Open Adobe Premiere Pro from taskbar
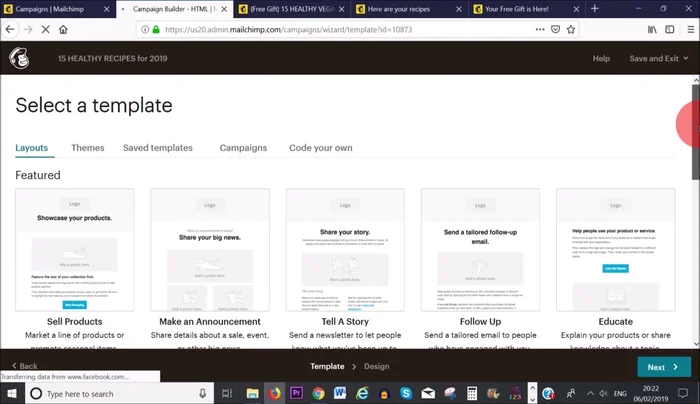This screenshot has width=700, height=404. pyautogui.click(x=296, y=393)
